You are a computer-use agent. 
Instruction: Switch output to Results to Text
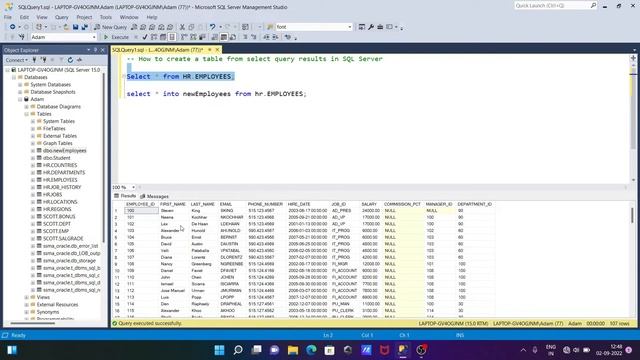pyautogui.click(x=215, y=37)
